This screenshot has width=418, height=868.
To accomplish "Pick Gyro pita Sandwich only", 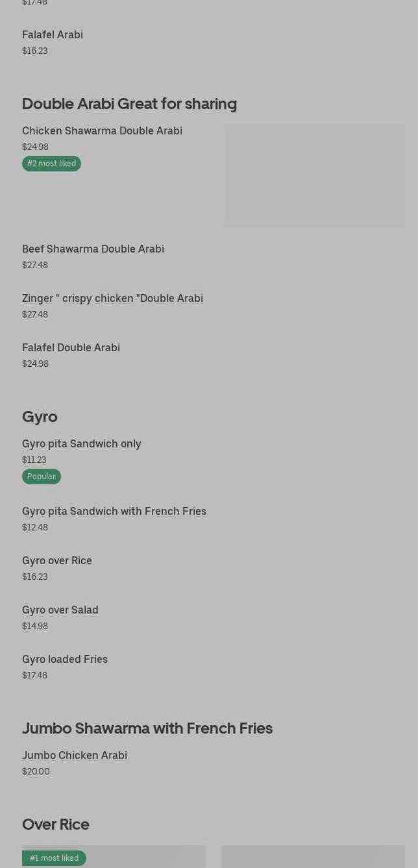I will tap(82, 444).
